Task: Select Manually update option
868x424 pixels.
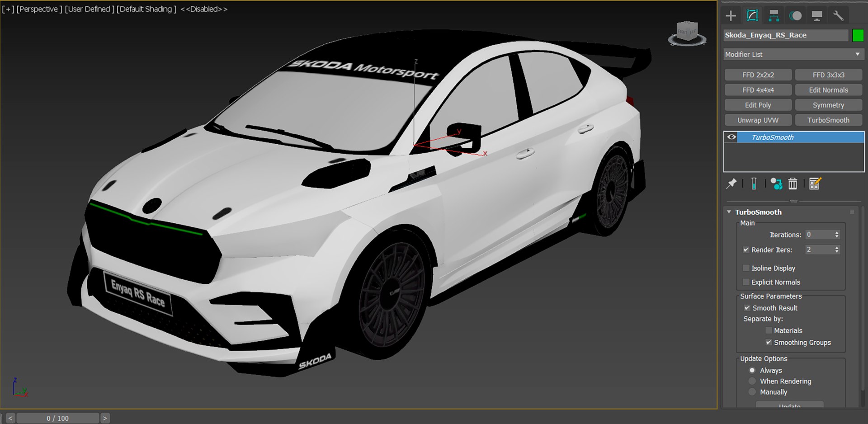Action: 752,392
